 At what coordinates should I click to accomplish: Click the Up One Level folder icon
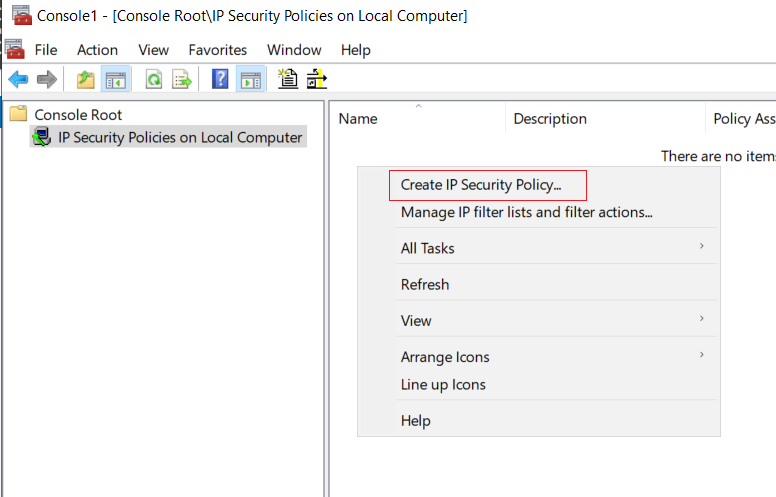(86, 79)
